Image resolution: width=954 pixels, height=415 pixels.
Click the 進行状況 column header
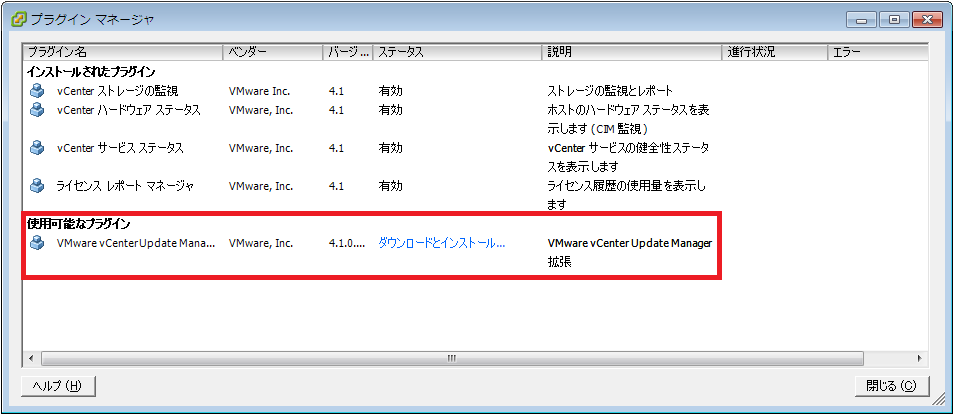[775, 52]
